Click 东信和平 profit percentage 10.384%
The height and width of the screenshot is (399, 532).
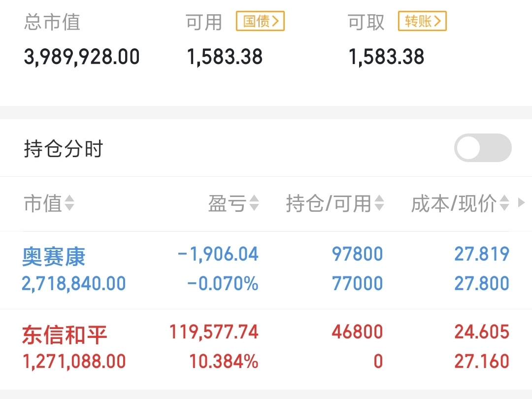click(224, 362)
